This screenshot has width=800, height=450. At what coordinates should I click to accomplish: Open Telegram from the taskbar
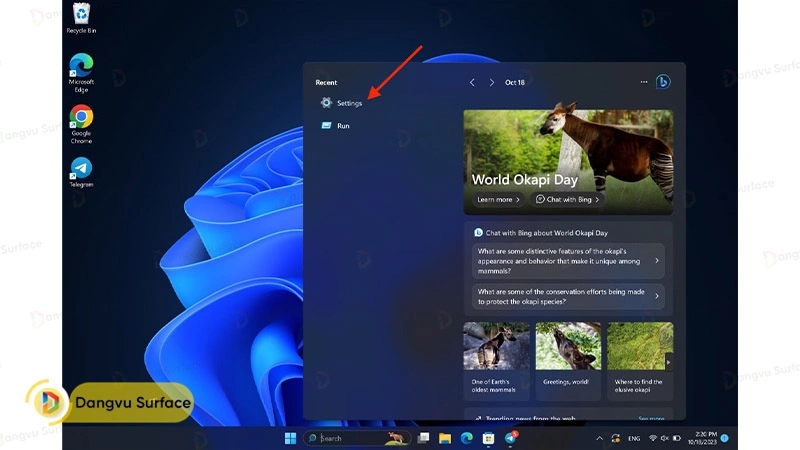(x=510, y=438)
